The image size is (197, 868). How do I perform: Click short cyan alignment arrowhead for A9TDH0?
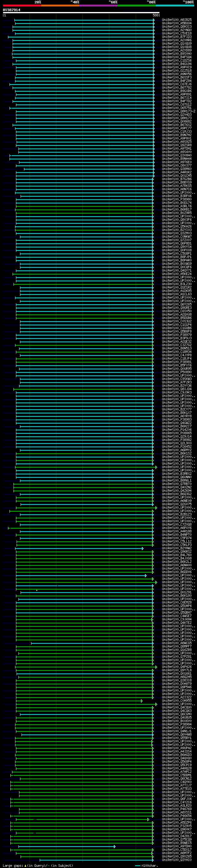coord(115,846)
